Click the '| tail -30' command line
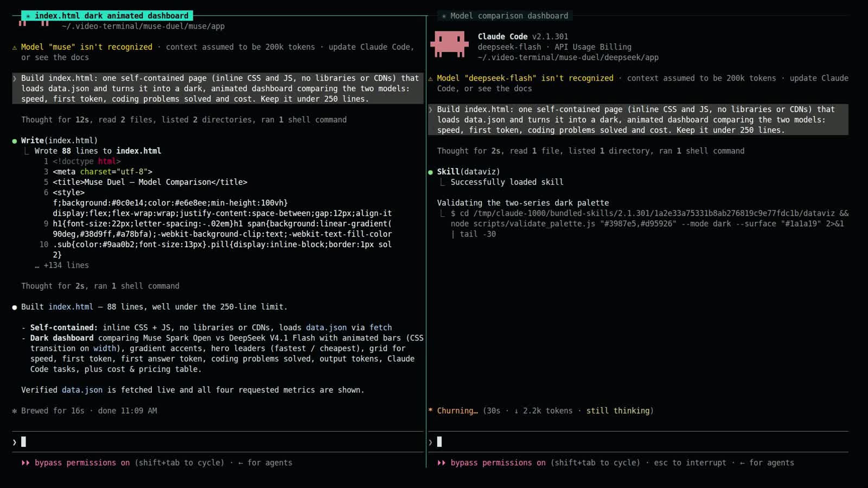This screenshot has height=488, width=868. click(473, 234)
